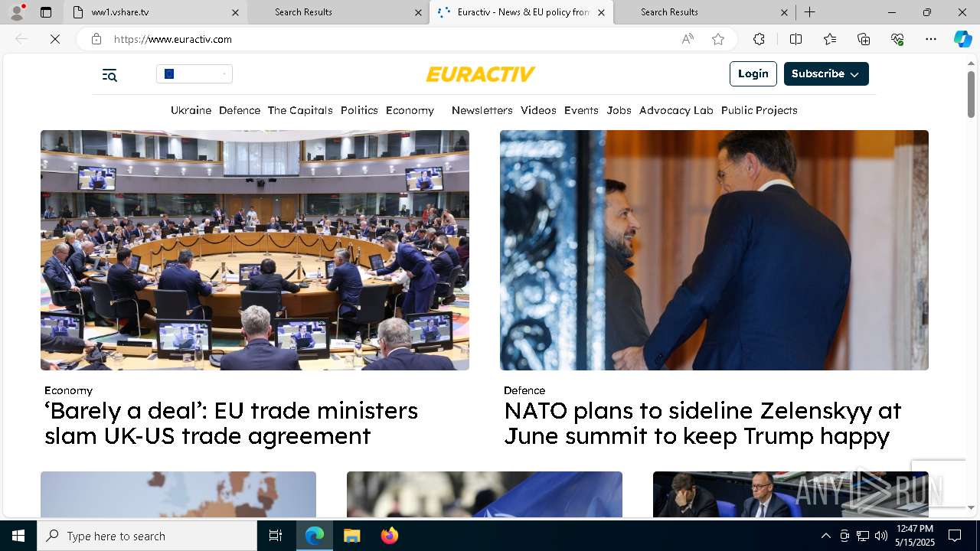Open network status tray icon
The height and width of the screenshot is (551, 980).
(862, 536)
